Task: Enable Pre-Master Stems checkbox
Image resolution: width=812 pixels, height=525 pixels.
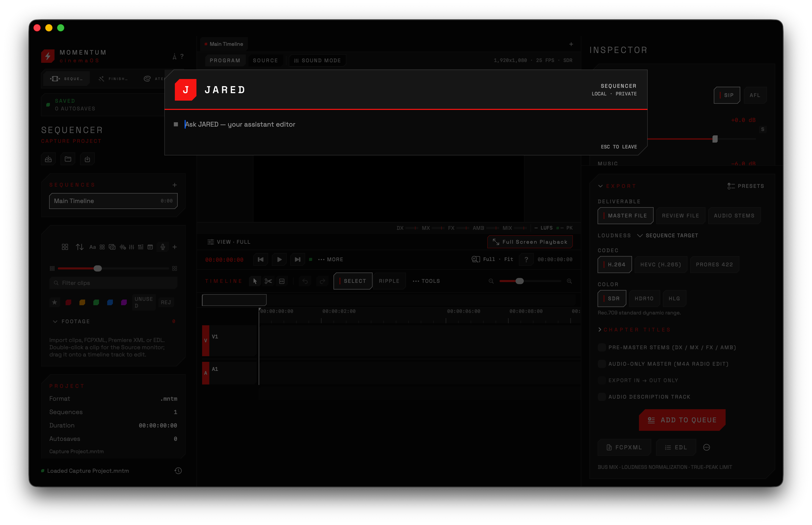Action: point(602,347)
